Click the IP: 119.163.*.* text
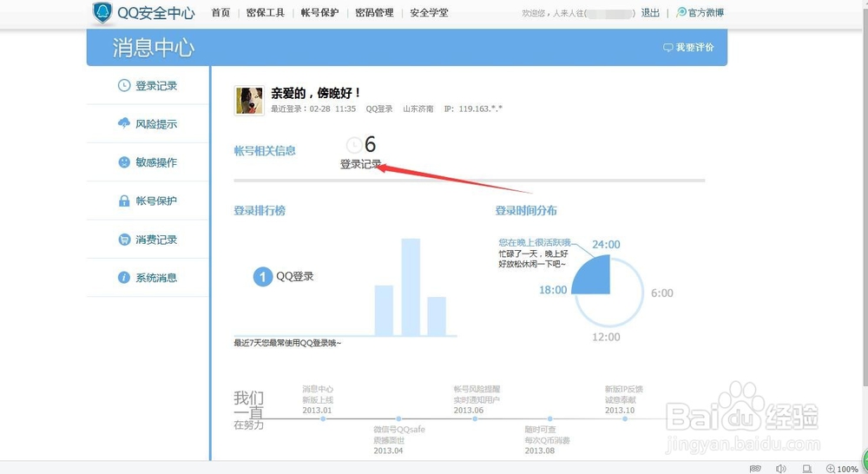The image size is (868, 474). [473, 109]
